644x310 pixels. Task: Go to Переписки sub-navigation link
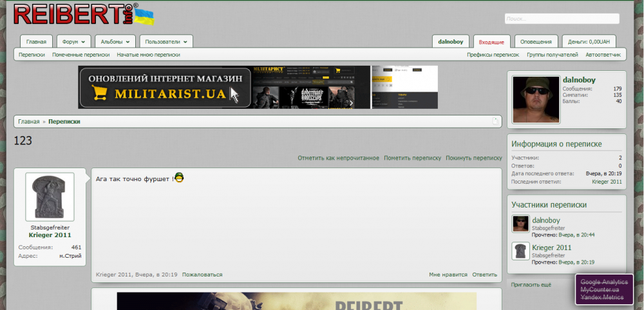[32, 55]
